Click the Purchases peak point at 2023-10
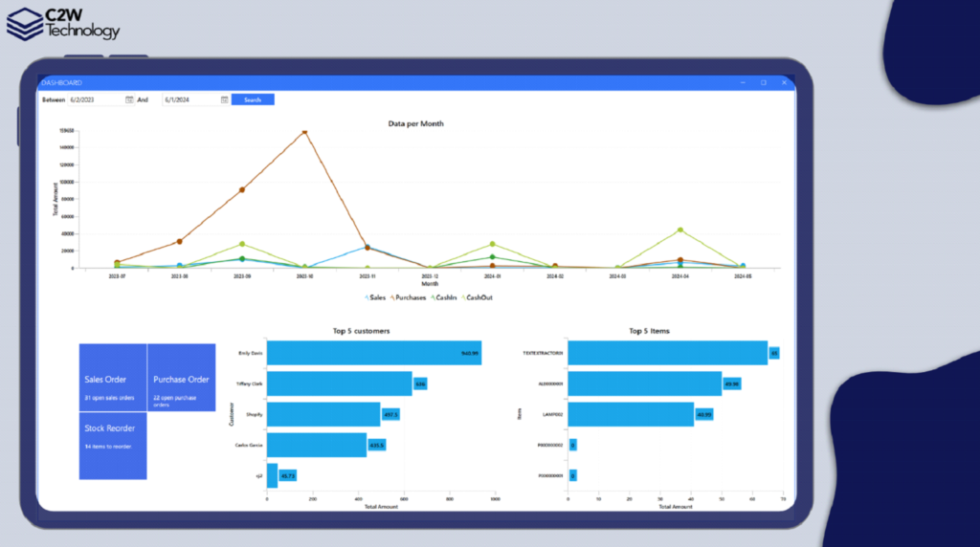 pos(304,132)
